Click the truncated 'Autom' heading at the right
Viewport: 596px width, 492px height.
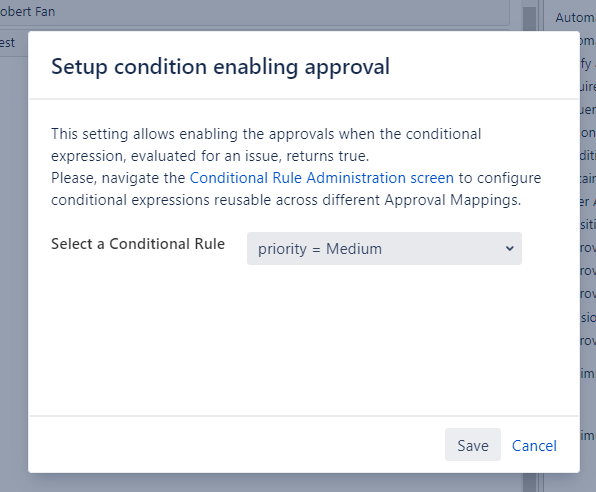click(x=575, y=17)
